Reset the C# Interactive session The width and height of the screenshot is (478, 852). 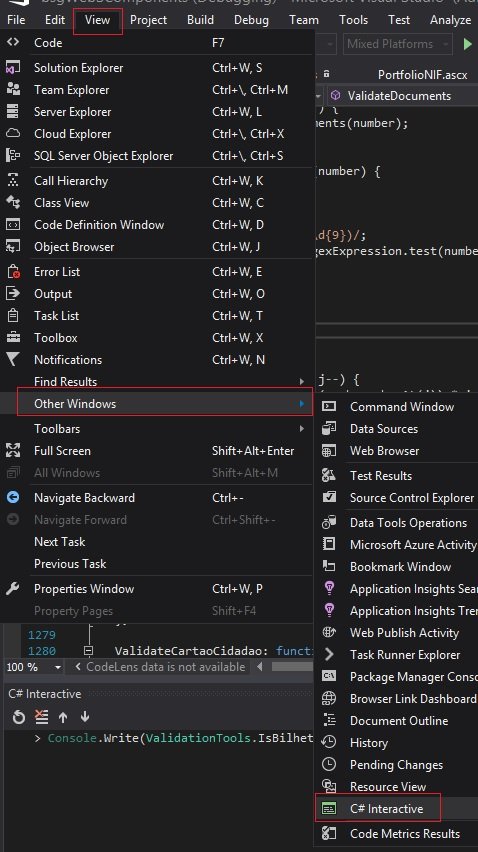pos(18,717)
